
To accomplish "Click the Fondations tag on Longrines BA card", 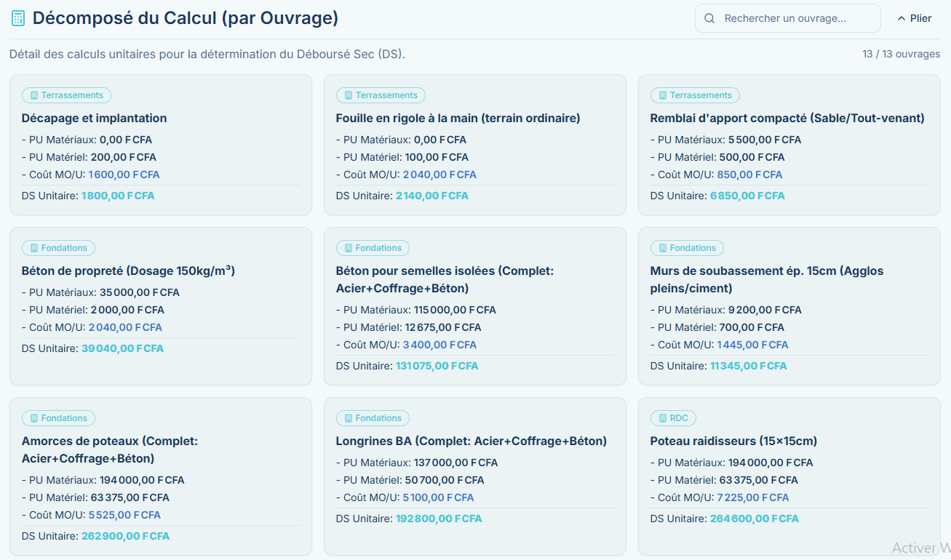I will click(373, 418).
